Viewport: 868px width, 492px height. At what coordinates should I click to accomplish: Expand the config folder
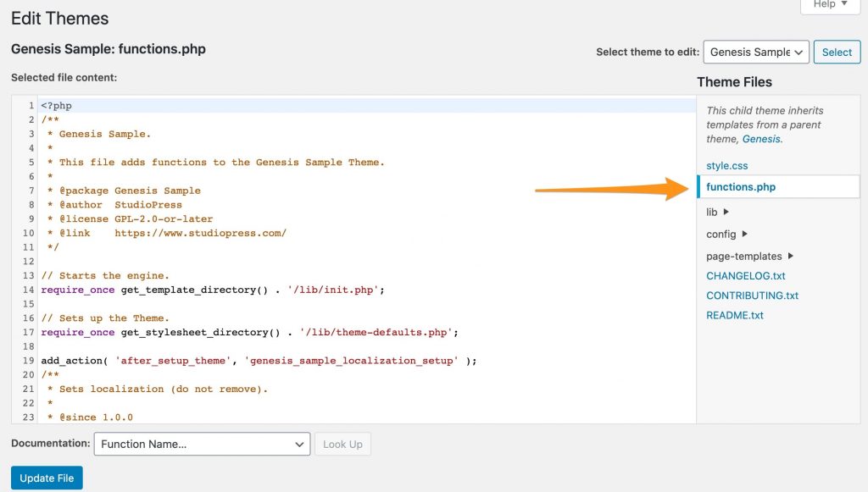coord(721,234)
